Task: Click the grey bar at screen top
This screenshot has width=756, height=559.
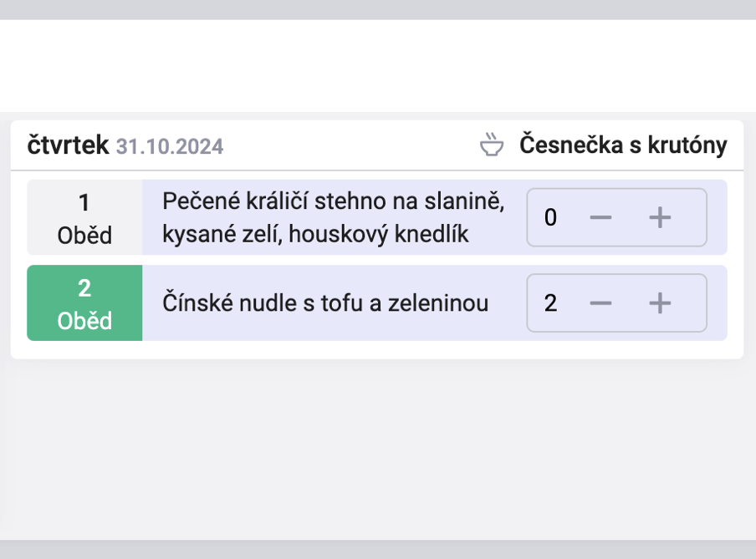Action: 378,9
